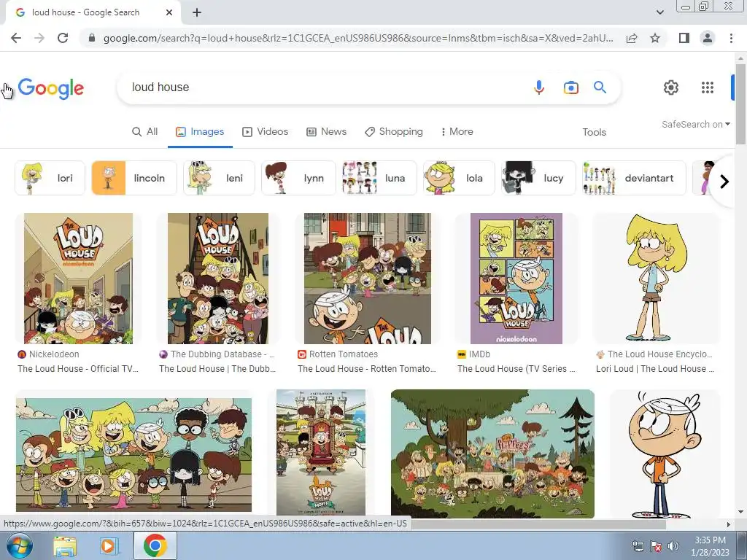Screen dimensions: 747x560
Task: Filter by the deviantart chip
Action: tap(634, 178)
